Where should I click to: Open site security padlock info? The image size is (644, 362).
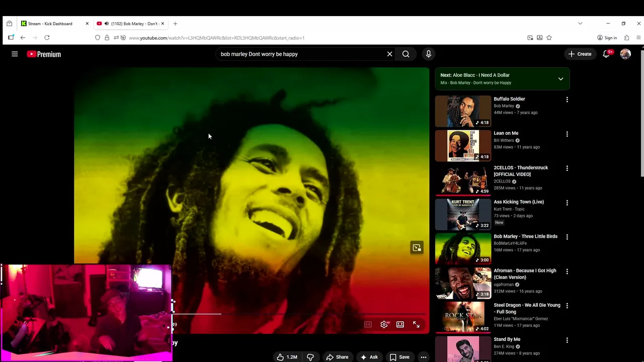[107, 38]
